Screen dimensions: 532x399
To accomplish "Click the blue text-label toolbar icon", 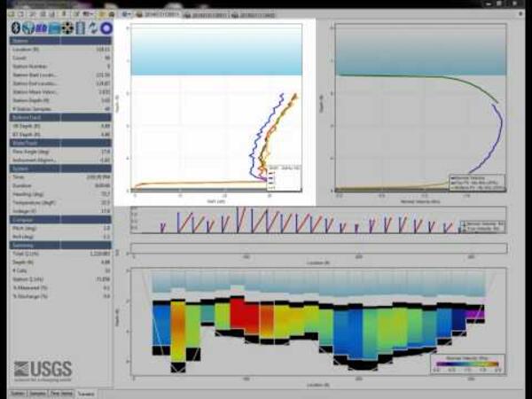I will (x=42, y=28).
